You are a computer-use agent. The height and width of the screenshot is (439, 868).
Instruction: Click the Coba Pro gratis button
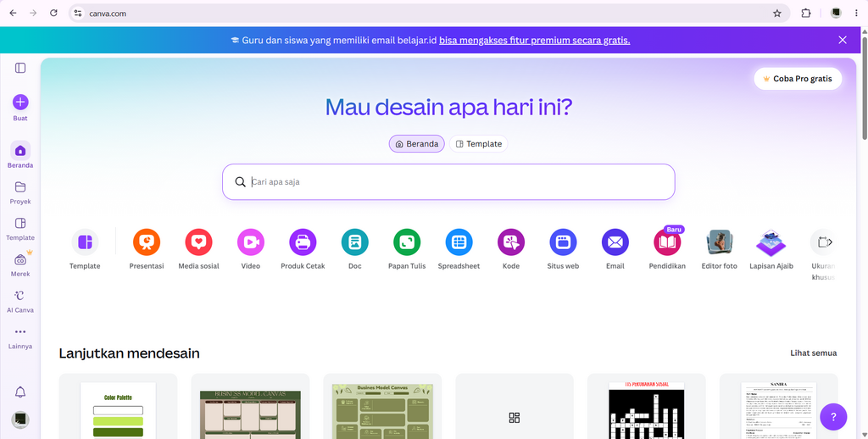pyautogui.click(x=798, y=79)
